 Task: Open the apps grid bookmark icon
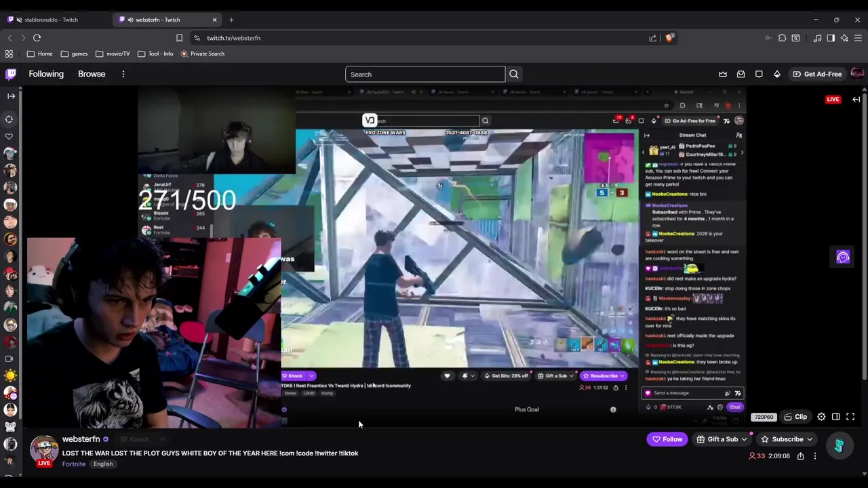9,54
